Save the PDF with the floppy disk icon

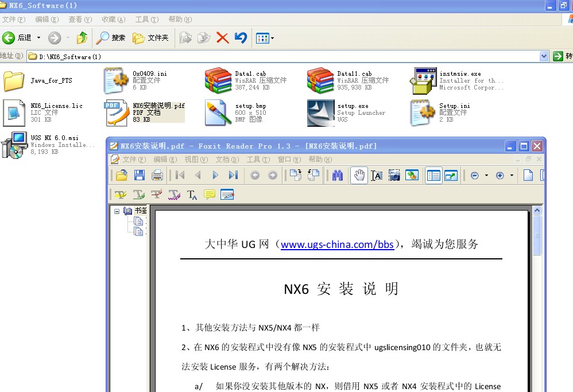pyautogui.click(x=139, y=176)
